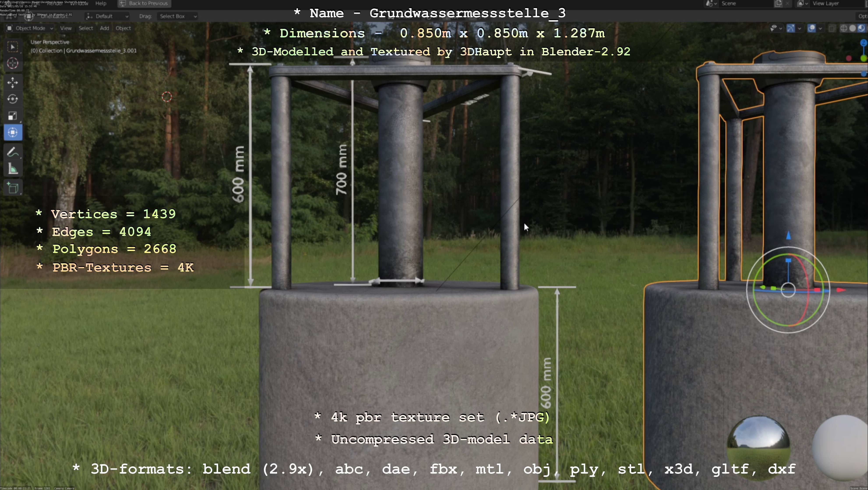Screen dimensions: 868x490
Task: Select the Annotate pencil tool
Action: coord(13,152)
